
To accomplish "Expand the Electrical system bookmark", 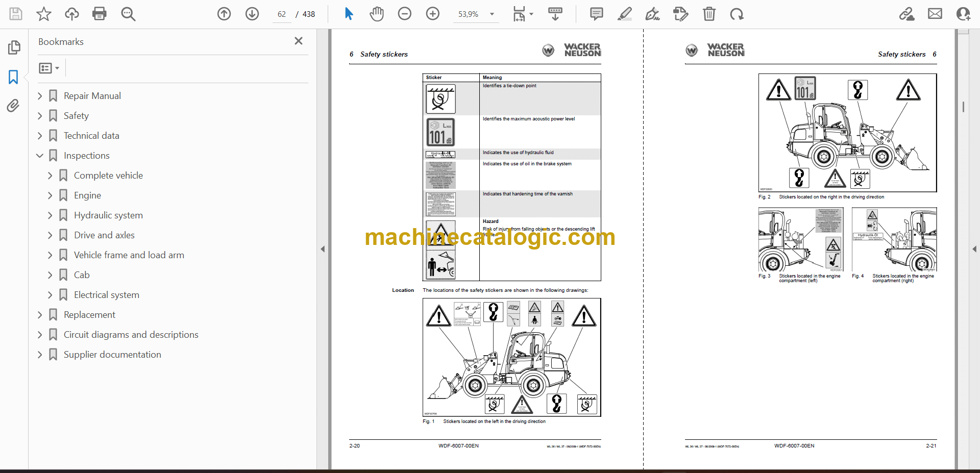I will pyautogui.click(x=50, y=295).
